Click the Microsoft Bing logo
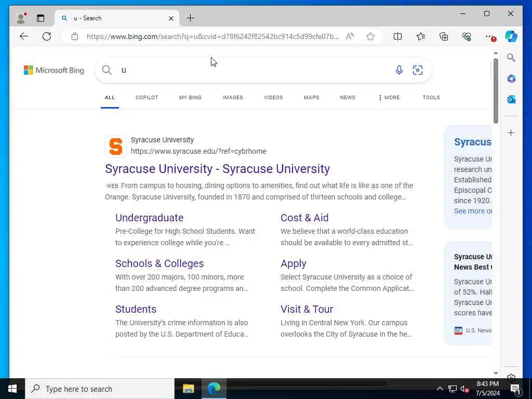532x399 pixels. pyautogui.click(x=54, y=70)
